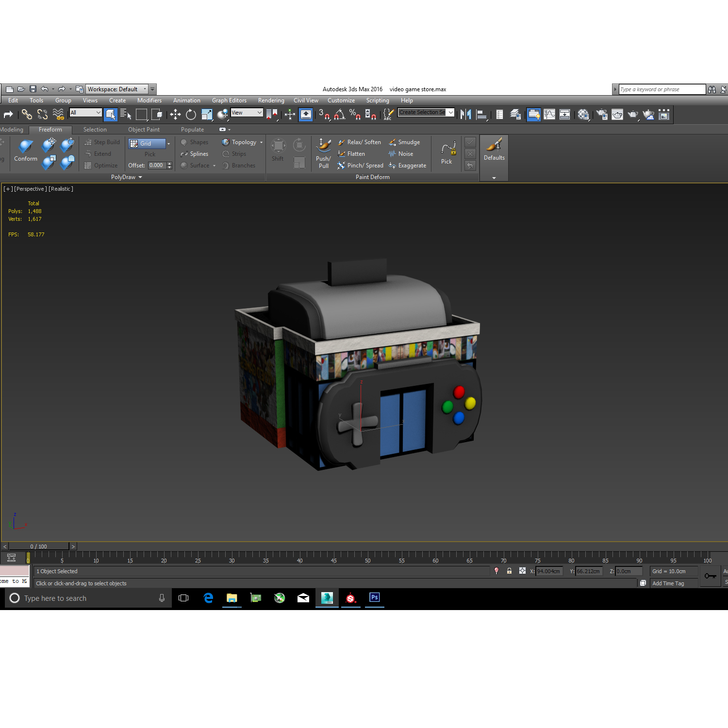Open the Render Setup dialog
The height and width of the screenshot is (728, 728).
pyautogui.click(x=601, y=115)
